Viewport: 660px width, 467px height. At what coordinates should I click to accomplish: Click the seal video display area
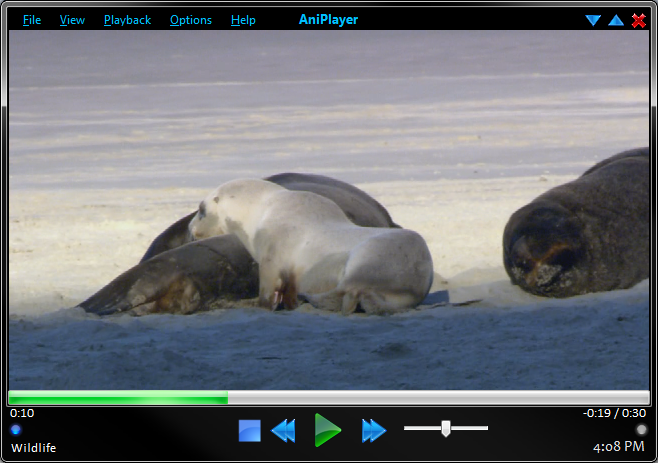[329, 208]
